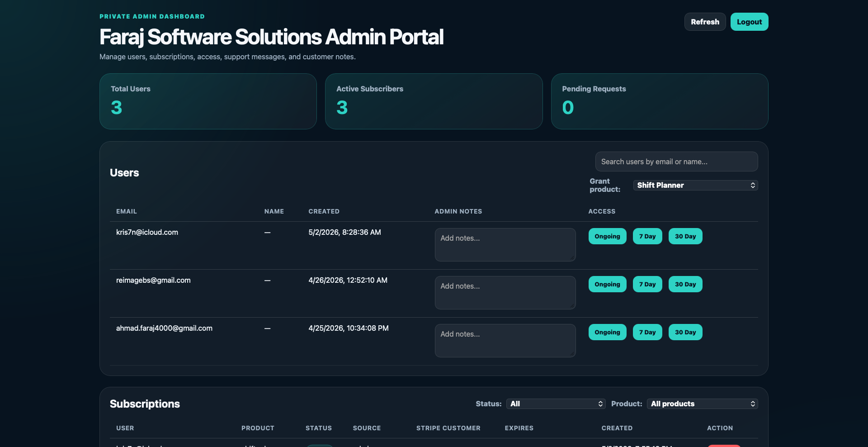Click the SOURCE column header in Subscriptions
Viewport: 868px width, 447px height.
[x=367, y=428]
